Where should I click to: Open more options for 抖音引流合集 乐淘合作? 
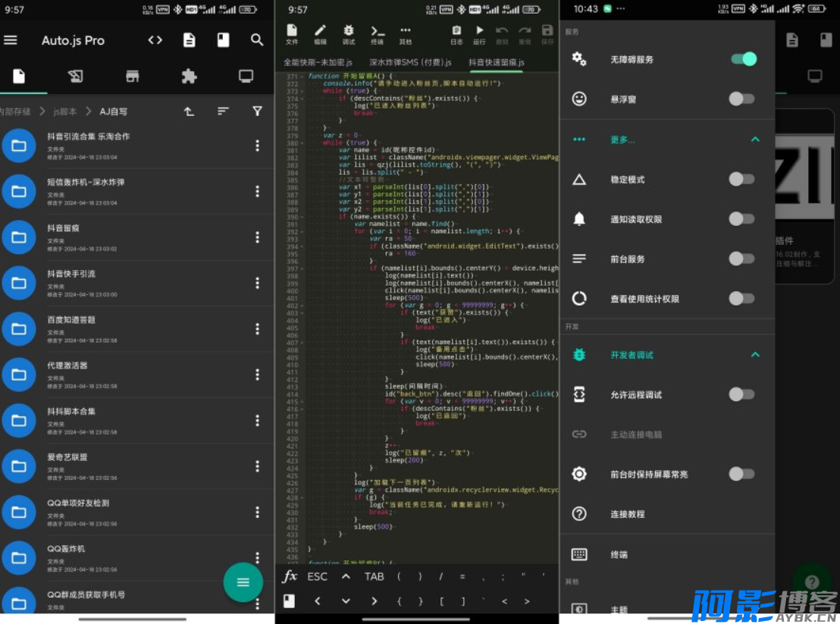(257, 146)
